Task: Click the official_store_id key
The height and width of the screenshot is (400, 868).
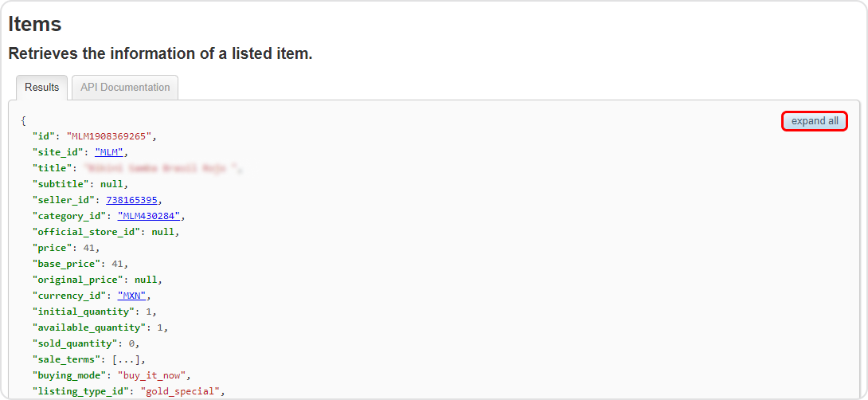Action: (x=86, y=232)
